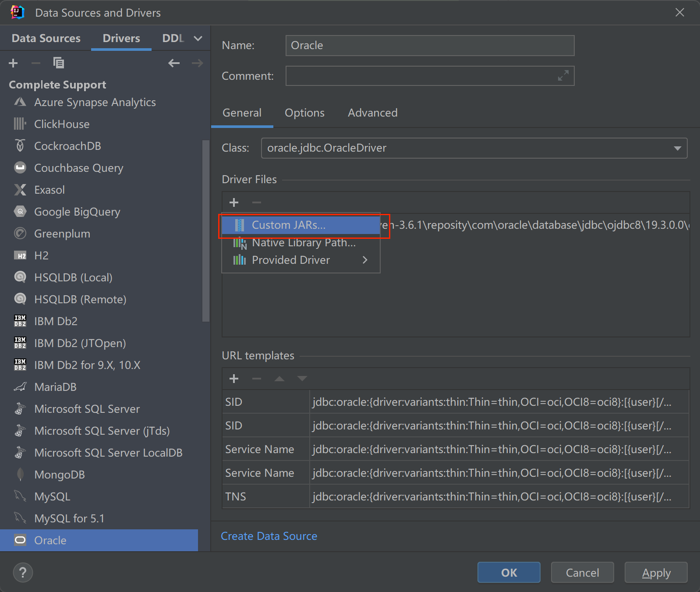Open the driver Class dropdown

[x=474, y=148]
